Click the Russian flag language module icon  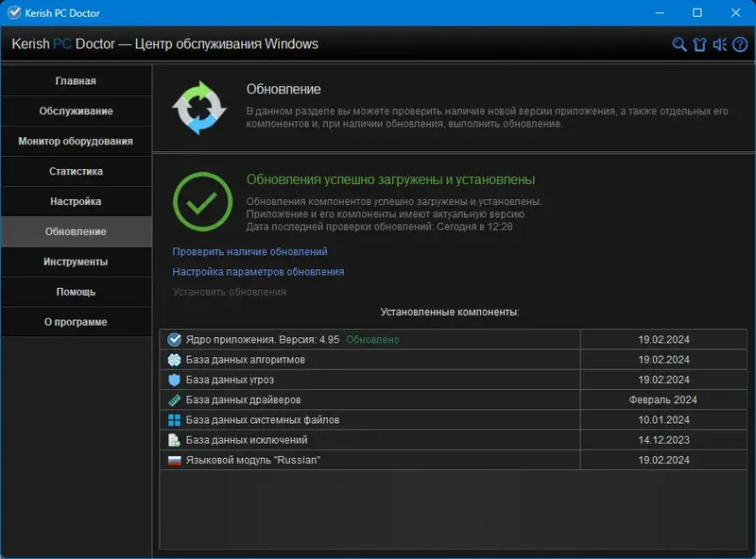click(x=174, y=460)
